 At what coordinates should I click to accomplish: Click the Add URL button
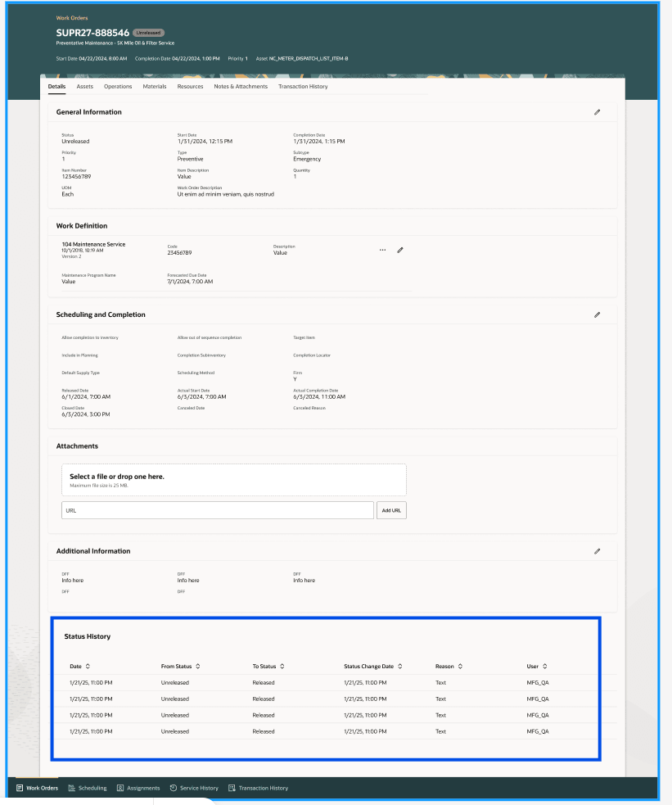391,509
